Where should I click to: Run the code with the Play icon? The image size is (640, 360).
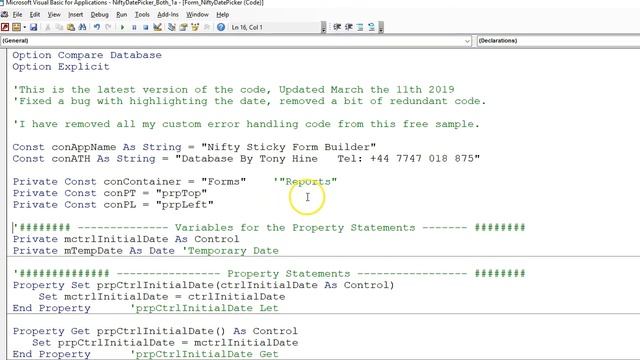tap(122, 27)
